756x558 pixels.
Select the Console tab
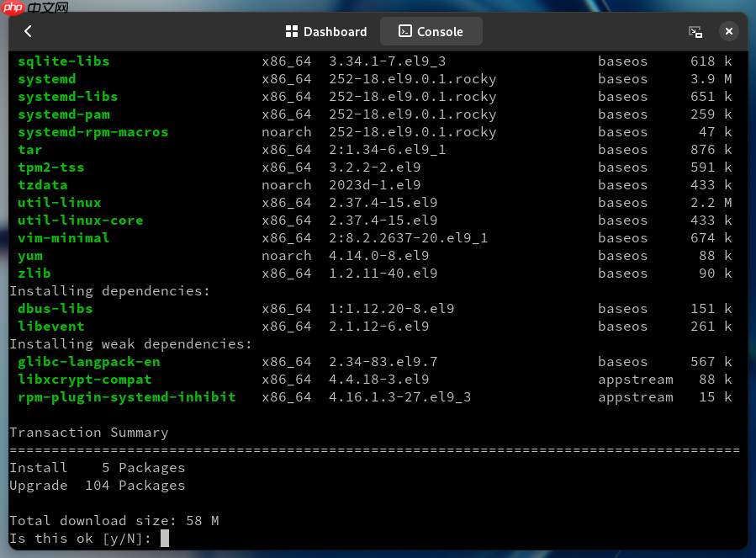click(x=431, y=31)
